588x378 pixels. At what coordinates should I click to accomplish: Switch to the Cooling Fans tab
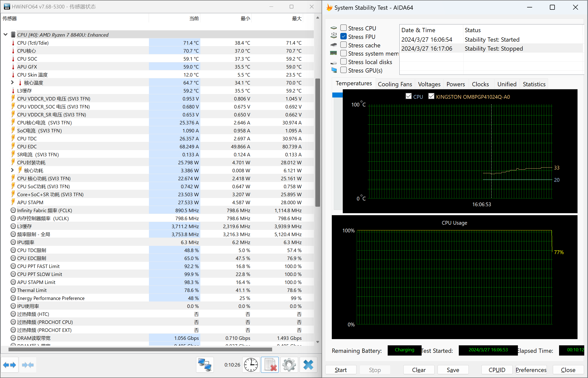[395, 84]
